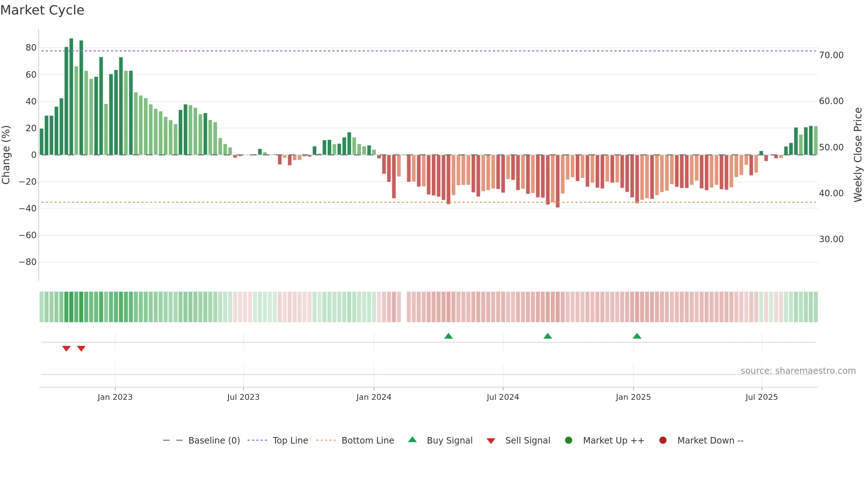Click the Jan 2024 axis label
Screen dimensions: 868x488
click(x=374, y=397)
